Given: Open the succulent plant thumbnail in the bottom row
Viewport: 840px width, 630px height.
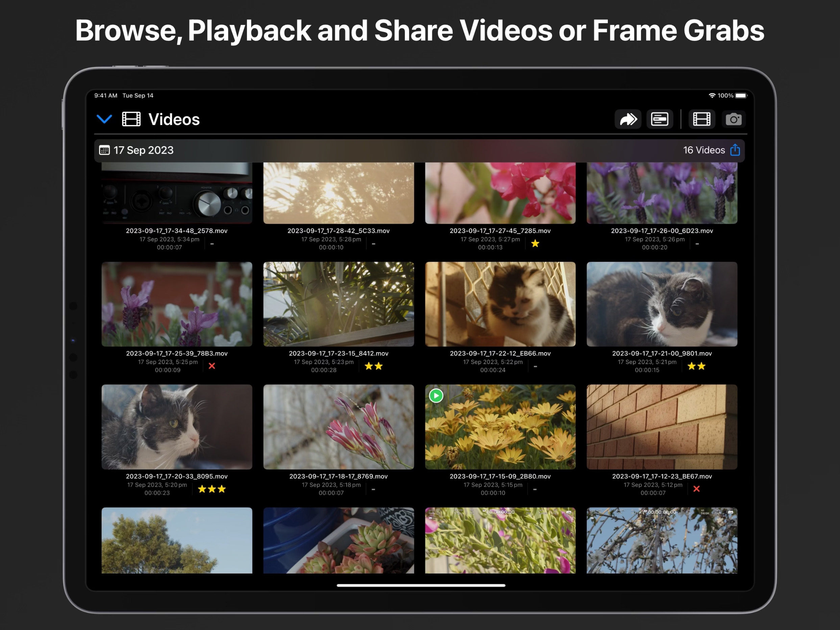Looking at the screenshot, I should (339, 540).
